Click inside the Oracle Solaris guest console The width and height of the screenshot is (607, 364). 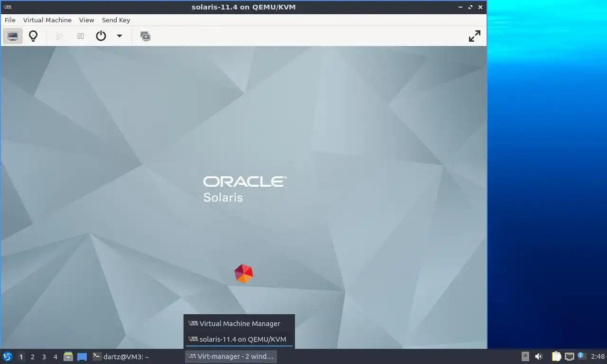point(243,197)
